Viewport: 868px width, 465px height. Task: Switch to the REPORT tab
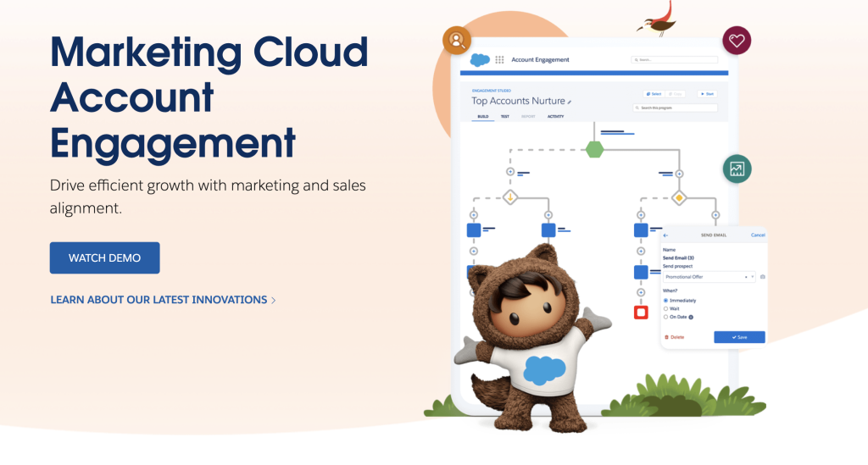point(528,117)
